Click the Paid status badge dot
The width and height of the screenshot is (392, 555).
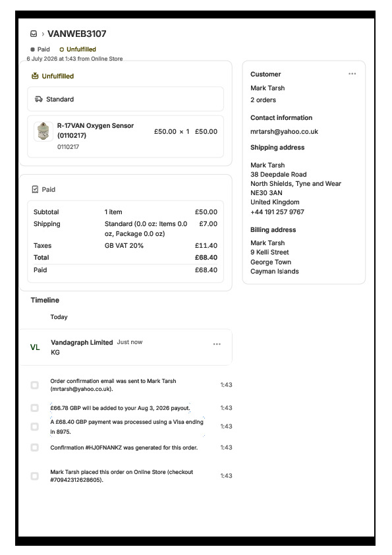tap(32, 49)
